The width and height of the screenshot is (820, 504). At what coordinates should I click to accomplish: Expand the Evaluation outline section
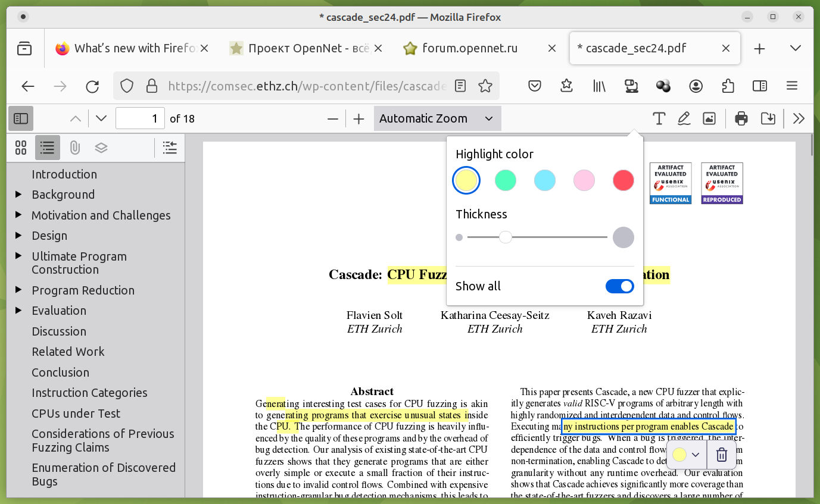click(x=18, y=311)
